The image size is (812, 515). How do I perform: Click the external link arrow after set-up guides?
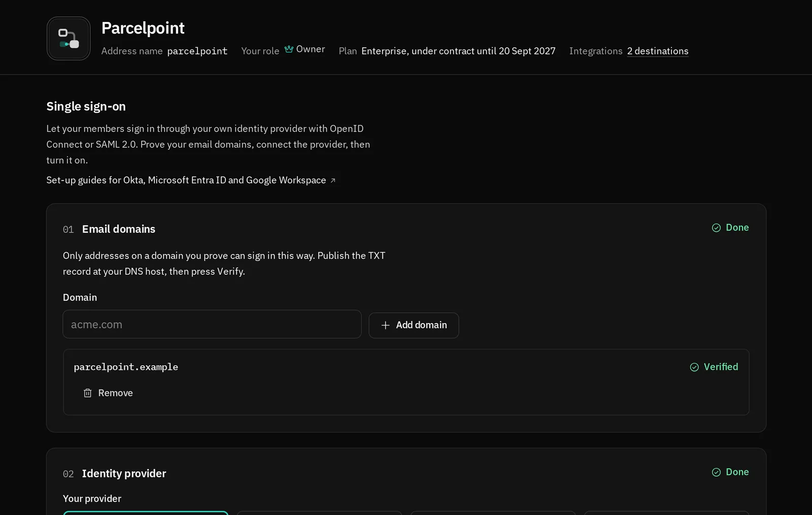[x=333, y=181]
